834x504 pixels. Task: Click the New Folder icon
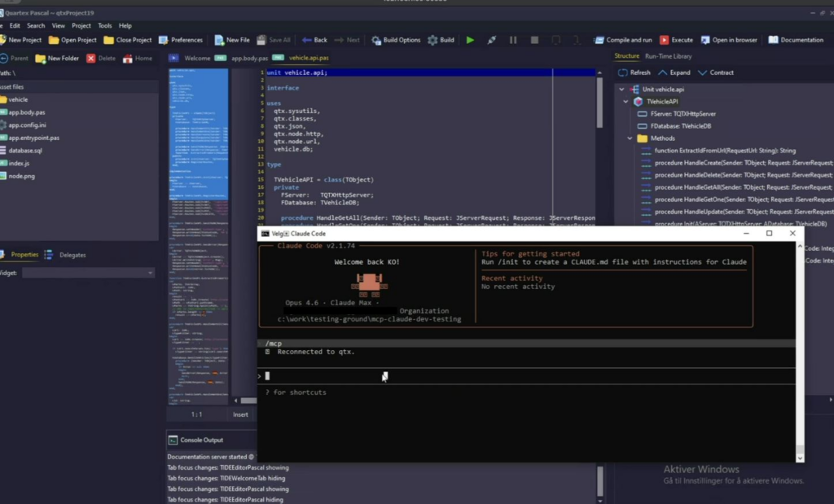pos(41,59)
